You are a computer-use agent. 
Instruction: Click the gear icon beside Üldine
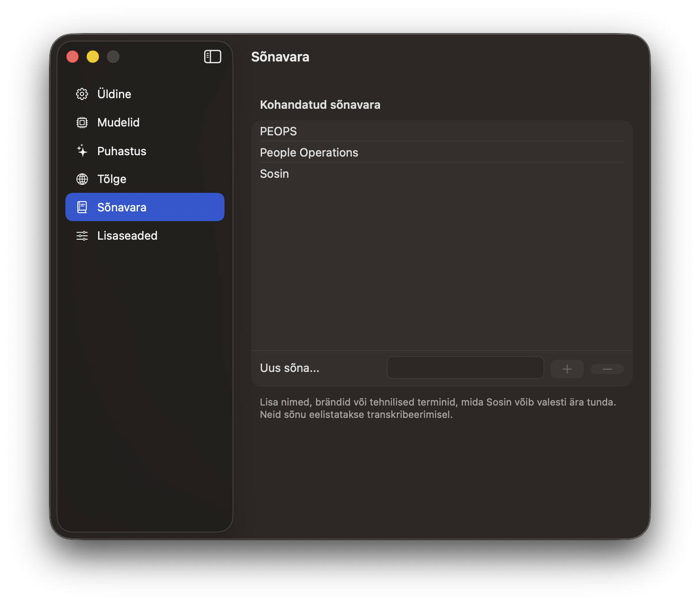pos(82,94)
